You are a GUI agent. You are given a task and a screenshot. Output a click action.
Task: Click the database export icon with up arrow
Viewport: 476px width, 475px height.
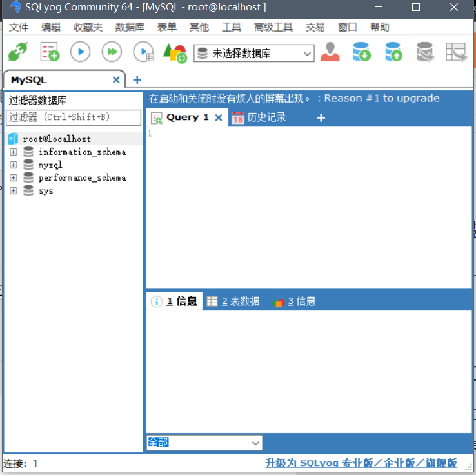click(393, 52)
